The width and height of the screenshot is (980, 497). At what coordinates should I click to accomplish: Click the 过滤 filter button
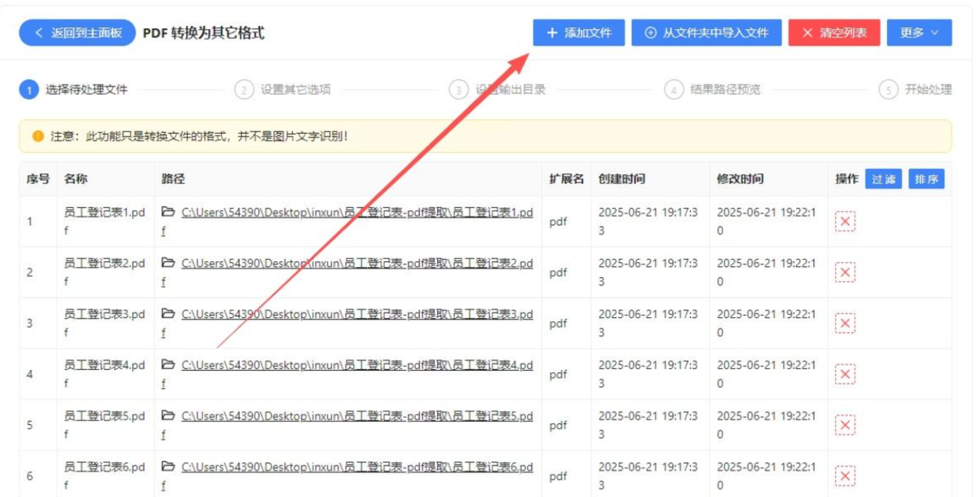click(x=883, y=179)
